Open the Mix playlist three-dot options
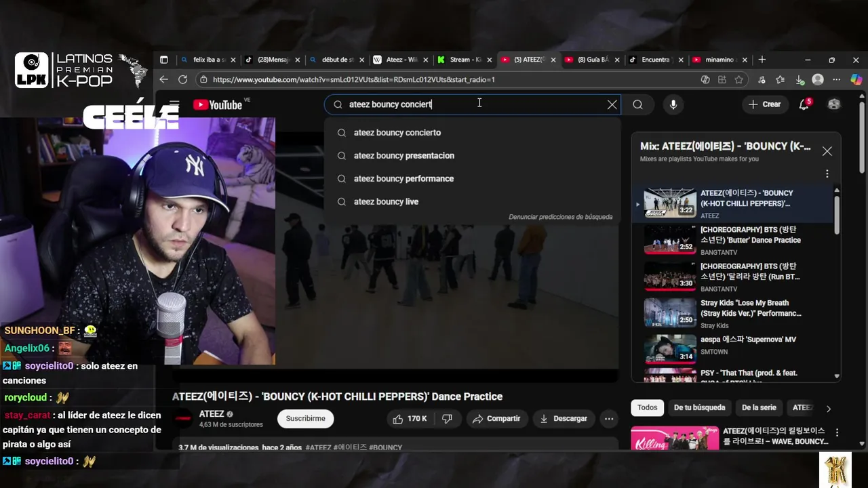 827,174
